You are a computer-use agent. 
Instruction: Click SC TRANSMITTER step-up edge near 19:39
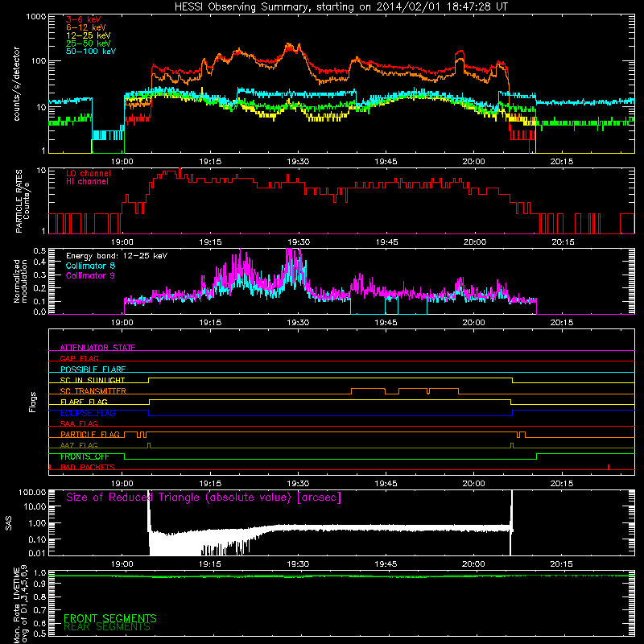tap(351, 391)
